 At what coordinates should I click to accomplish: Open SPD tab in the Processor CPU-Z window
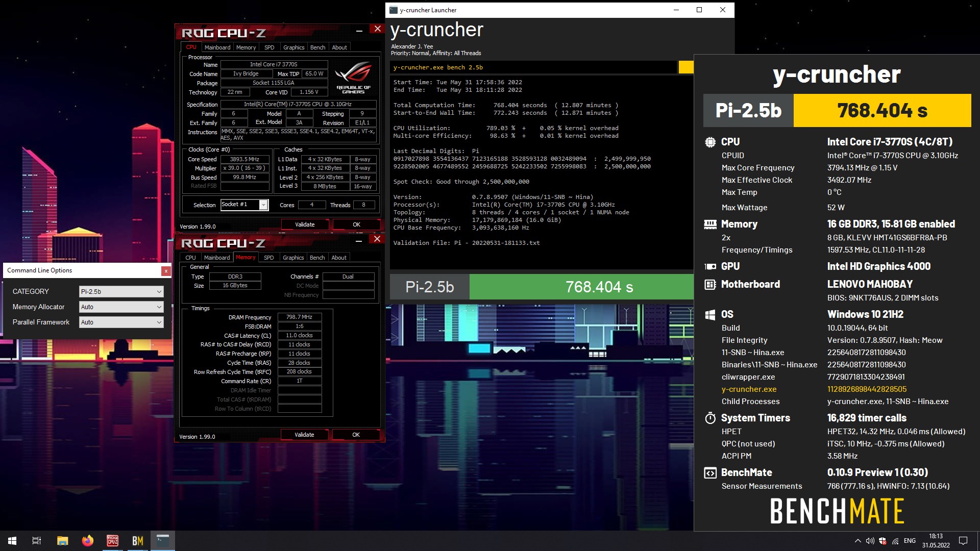pyautogui.click(x=269, y=47)
